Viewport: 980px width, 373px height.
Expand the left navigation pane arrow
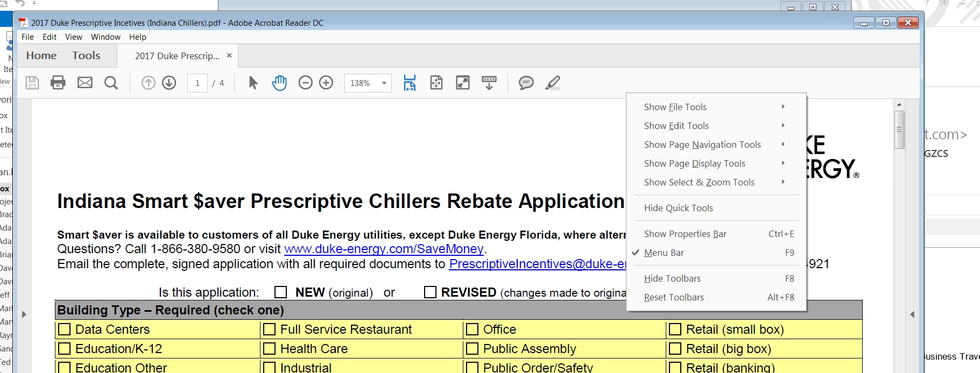point(24,314)
